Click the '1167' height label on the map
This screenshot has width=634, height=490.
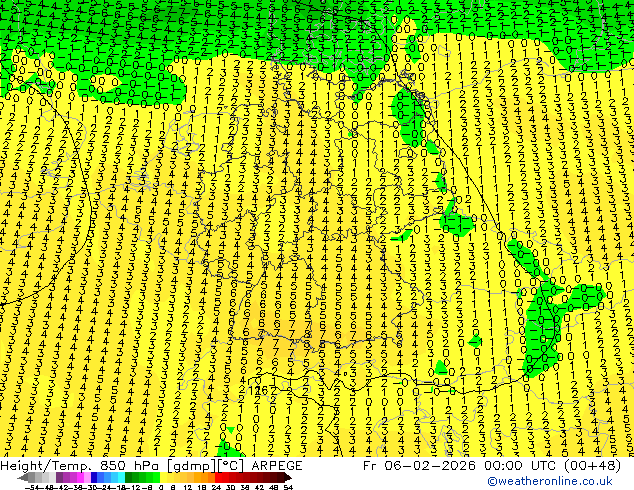point(258,391)
